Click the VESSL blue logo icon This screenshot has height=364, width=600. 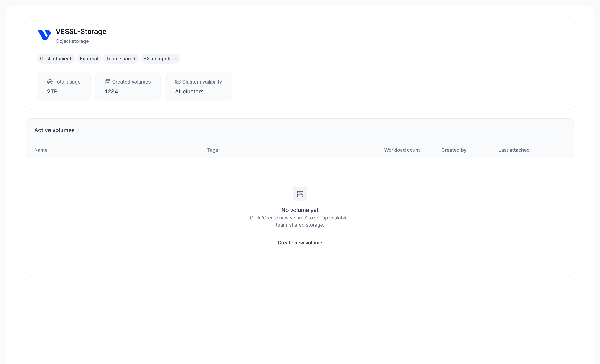(x=44, y=35)
